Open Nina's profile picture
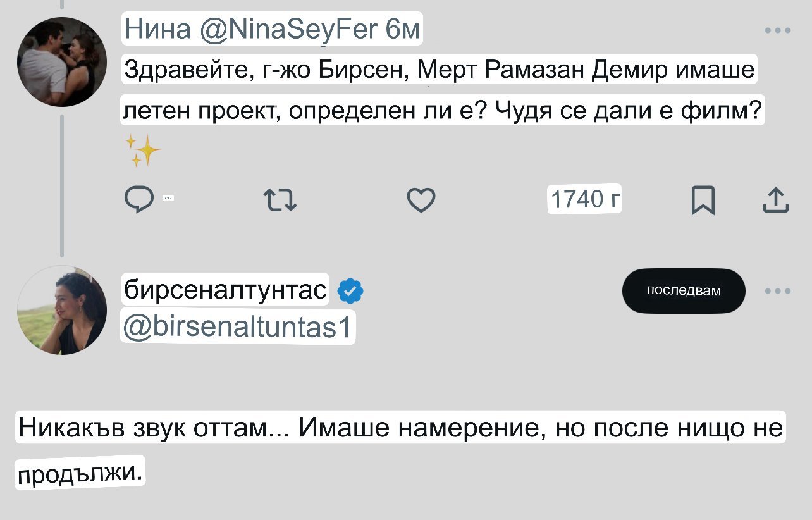 point(62,62)
